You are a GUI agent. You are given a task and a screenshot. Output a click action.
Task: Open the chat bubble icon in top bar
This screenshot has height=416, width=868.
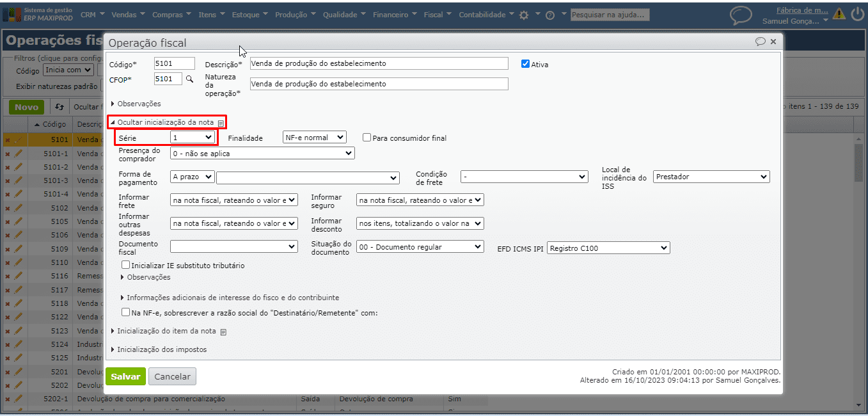[741, 15]
